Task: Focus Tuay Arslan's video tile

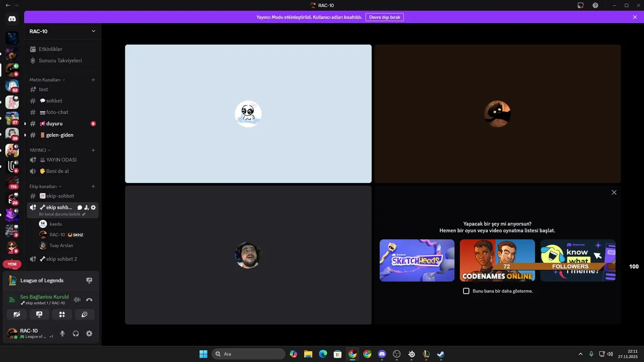Action: [x=249, y=255]
